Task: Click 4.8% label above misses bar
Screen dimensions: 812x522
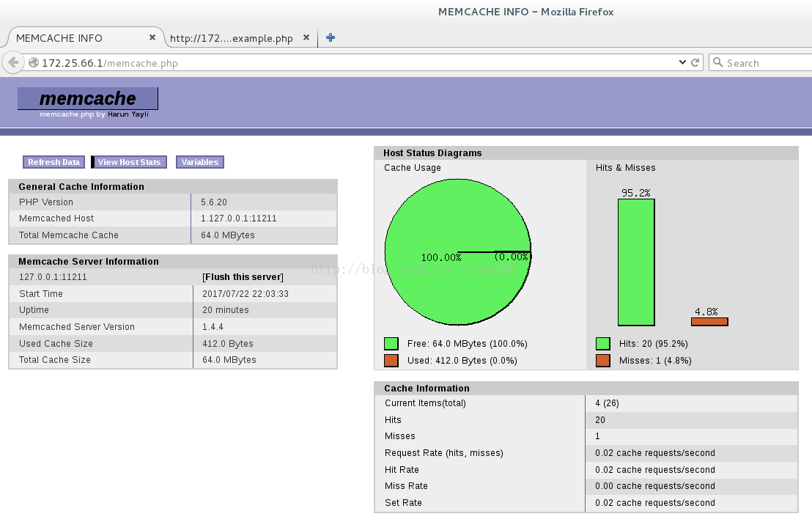Action: click(x=706, y=312)
